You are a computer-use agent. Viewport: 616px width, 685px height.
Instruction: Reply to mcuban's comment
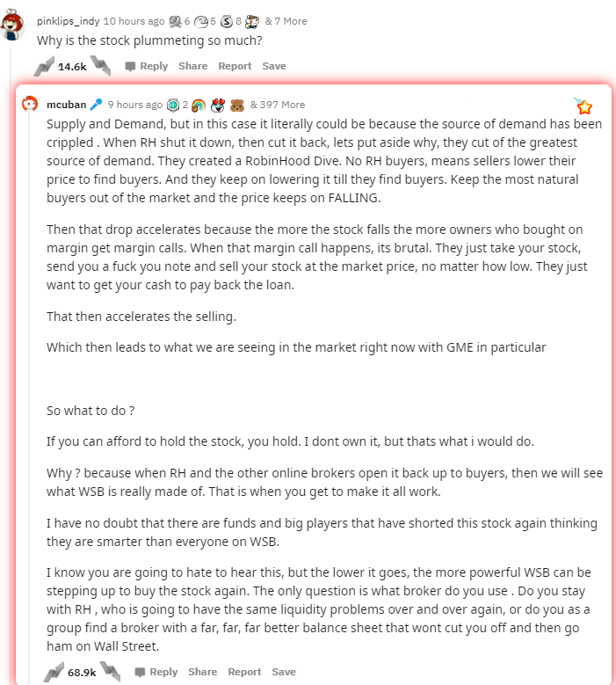tap(156, 672)
